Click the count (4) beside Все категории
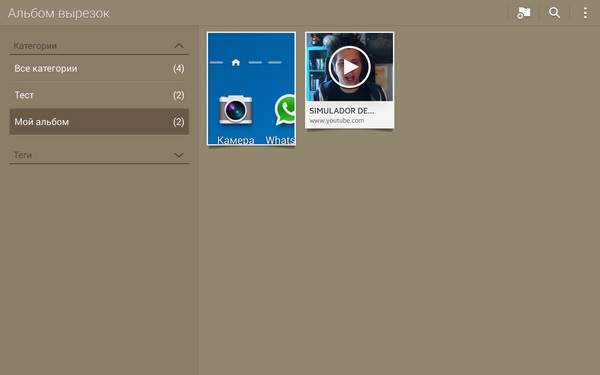The height and width of the screenshot is (375, 600). 179,68
